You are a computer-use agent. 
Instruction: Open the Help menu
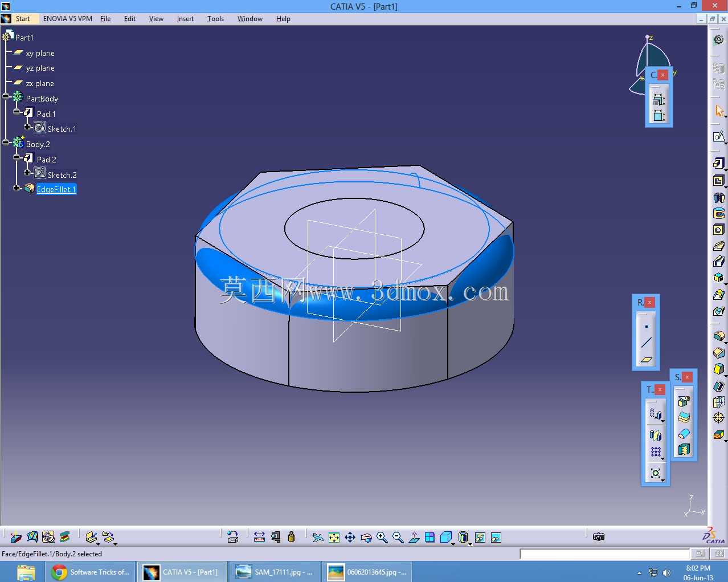283,19
